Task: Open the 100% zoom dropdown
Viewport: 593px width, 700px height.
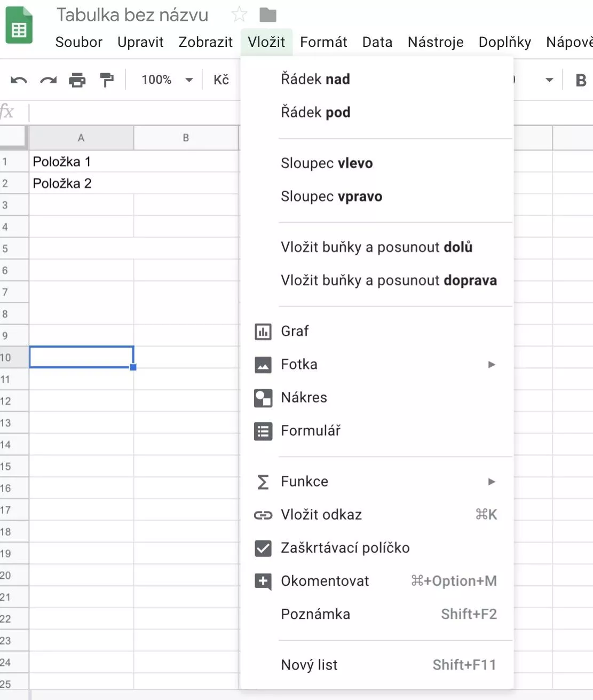Action: tap(167, 80)
